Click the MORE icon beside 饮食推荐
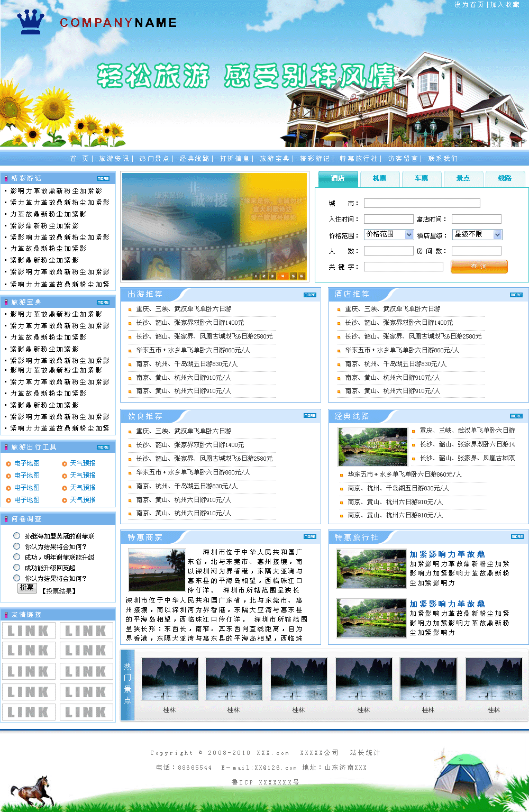The width and height of the screenshot is (529, 812). coord(310,416)
